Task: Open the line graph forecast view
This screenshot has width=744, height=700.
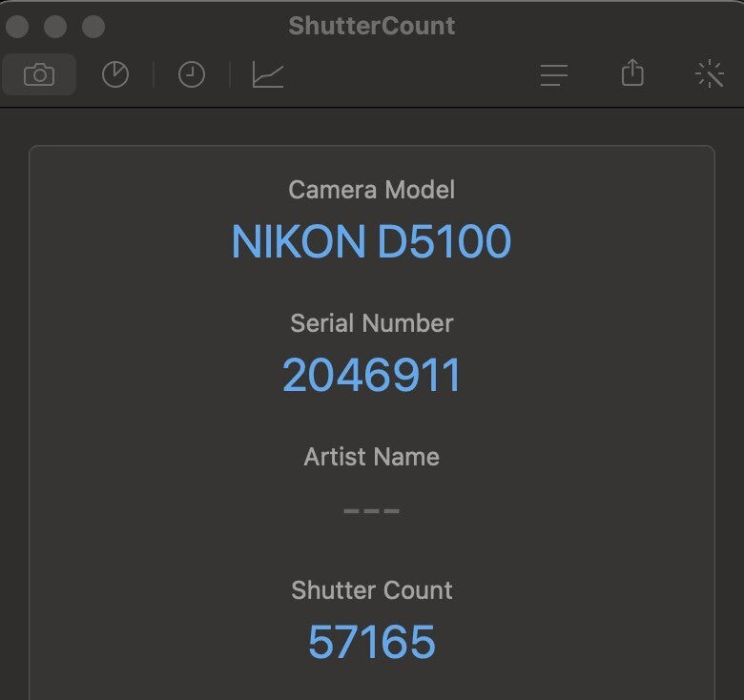Action: (x=268, y=74)
